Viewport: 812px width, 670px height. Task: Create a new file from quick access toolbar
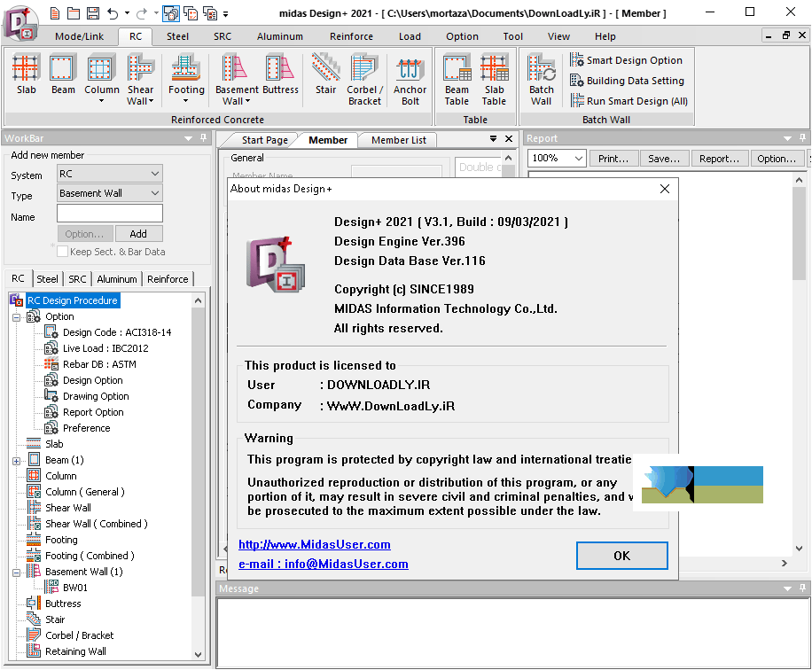(54, 13)
